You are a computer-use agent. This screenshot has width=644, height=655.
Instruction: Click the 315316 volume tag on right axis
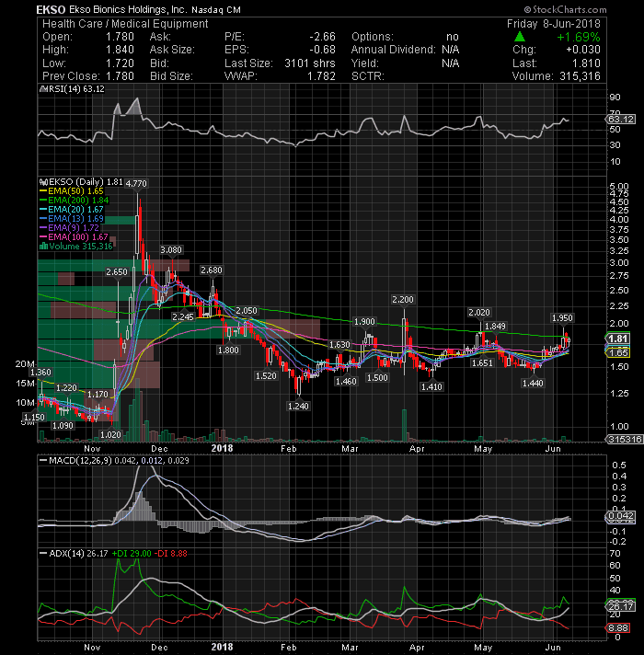point(625,440)
